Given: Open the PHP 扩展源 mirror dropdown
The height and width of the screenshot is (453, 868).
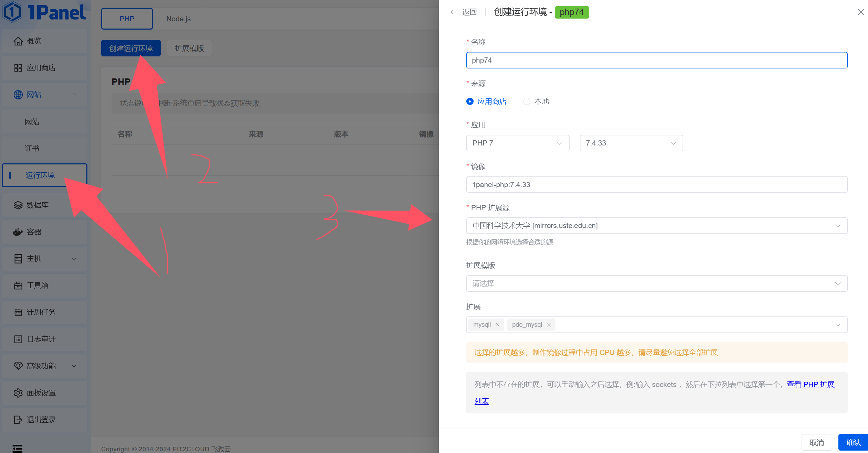Looking at the screenshot, I should (657, 226).
